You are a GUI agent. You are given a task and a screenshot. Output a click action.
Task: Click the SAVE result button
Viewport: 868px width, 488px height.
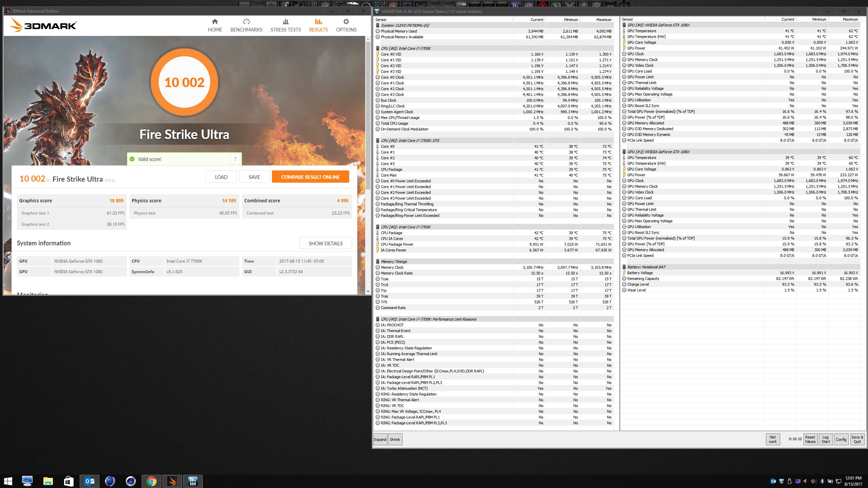[254, 177]
